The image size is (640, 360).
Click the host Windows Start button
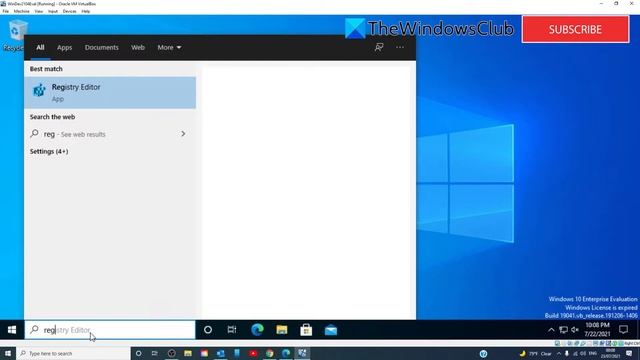click(x=8, y=353)
